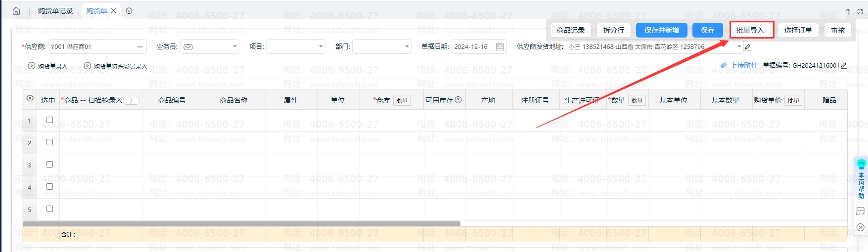Click 批量 button in 数量 column
The width and height of the screenshot is (868, 252).
click(637, 101)
